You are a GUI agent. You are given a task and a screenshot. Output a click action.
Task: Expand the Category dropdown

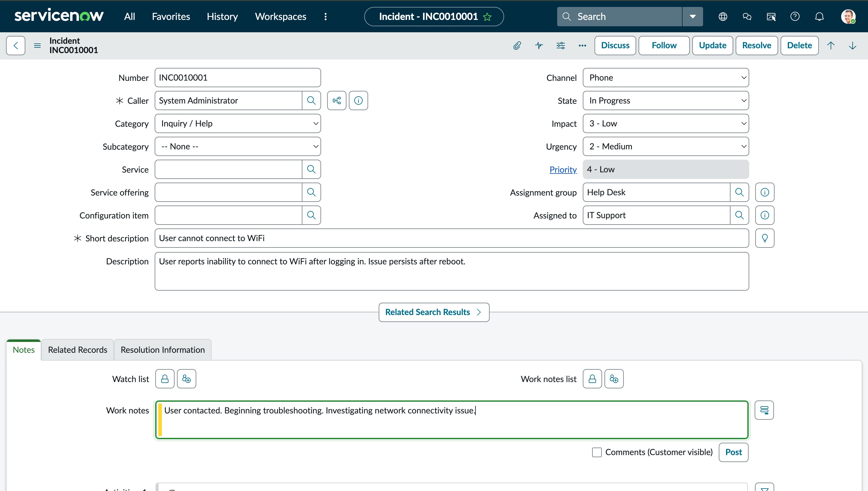pyautogui.click(x=238, y=123)
